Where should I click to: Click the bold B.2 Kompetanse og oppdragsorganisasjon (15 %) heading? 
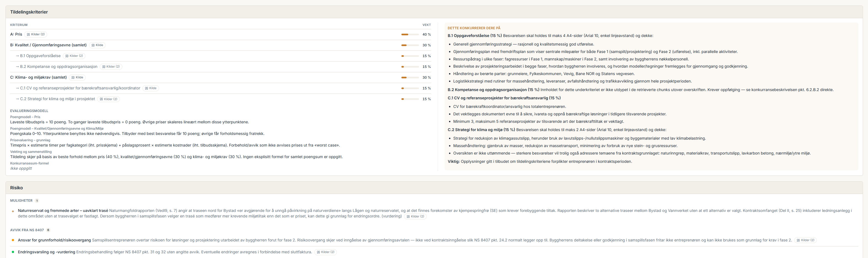[x=494, y=90]
